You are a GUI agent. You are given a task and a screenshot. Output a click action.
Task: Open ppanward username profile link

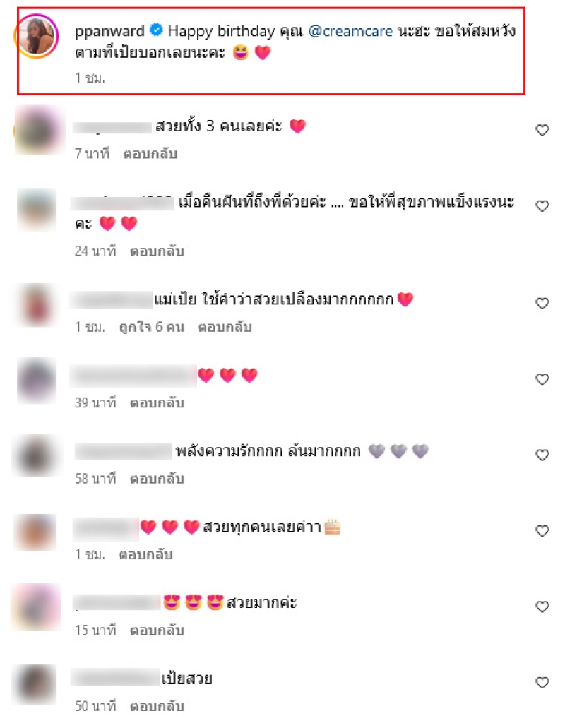pyautogui.click(x=109, y=31)
